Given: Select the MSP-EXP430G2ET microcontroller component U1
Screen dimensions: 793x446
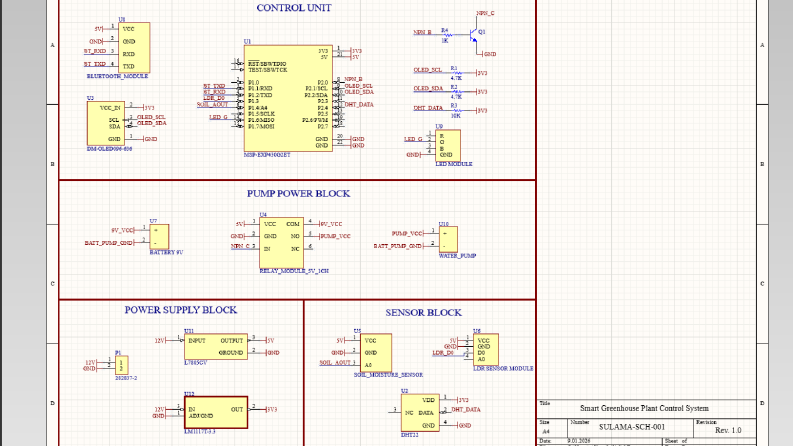Looking at the screenshot, I should pyautogui.click(x=288, y=99).
